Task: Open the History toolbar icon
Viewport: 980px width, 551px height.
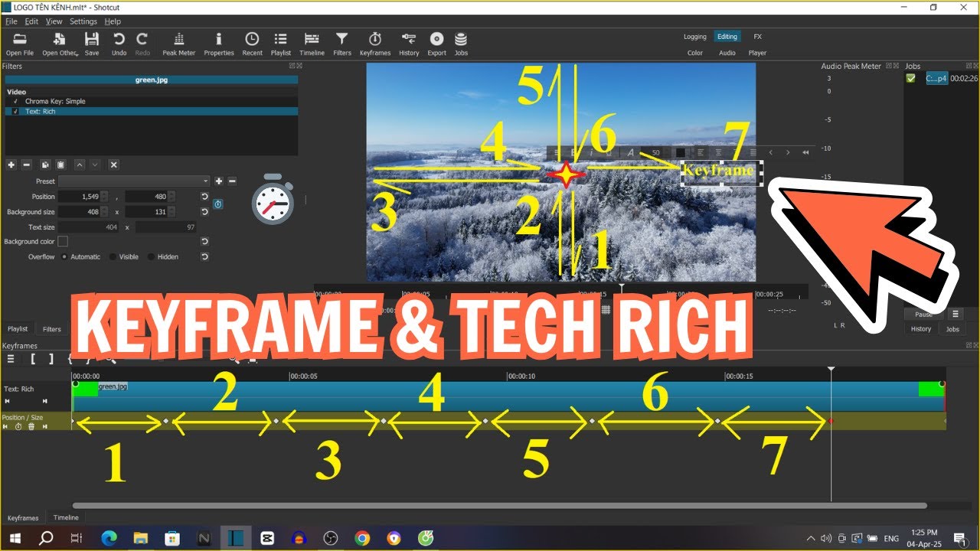Action: pos(409,39)
